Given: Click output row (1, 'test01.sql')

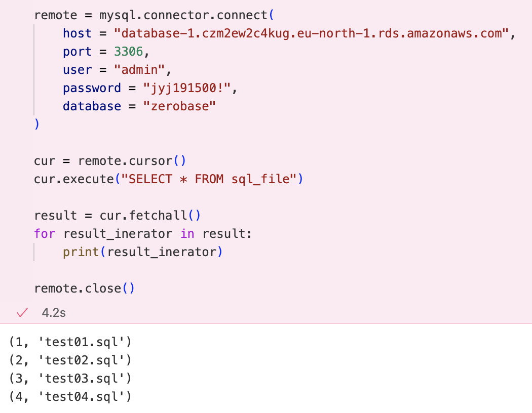Looking at the screenshot, I should (70, 342).
